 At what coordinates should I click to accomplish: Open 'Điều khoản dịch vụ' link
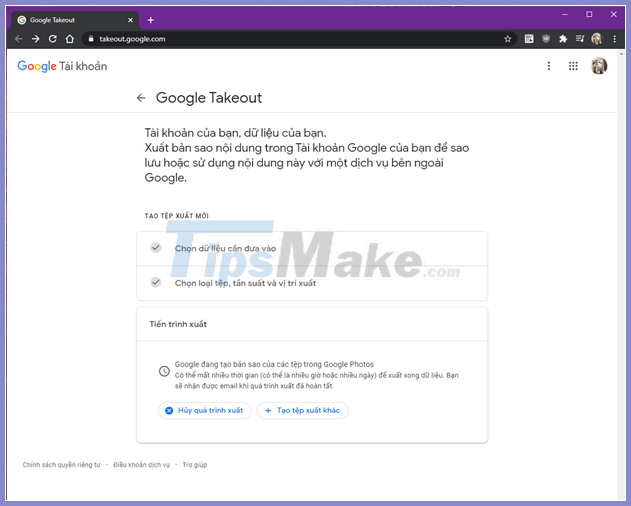click(x=142, y=465)
